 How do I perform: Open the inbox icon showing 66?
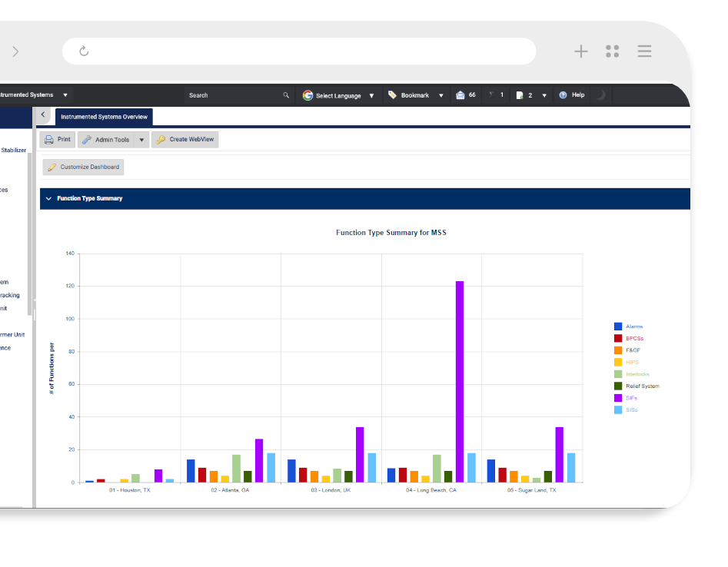pyautogui.click(x=460, y=95)
